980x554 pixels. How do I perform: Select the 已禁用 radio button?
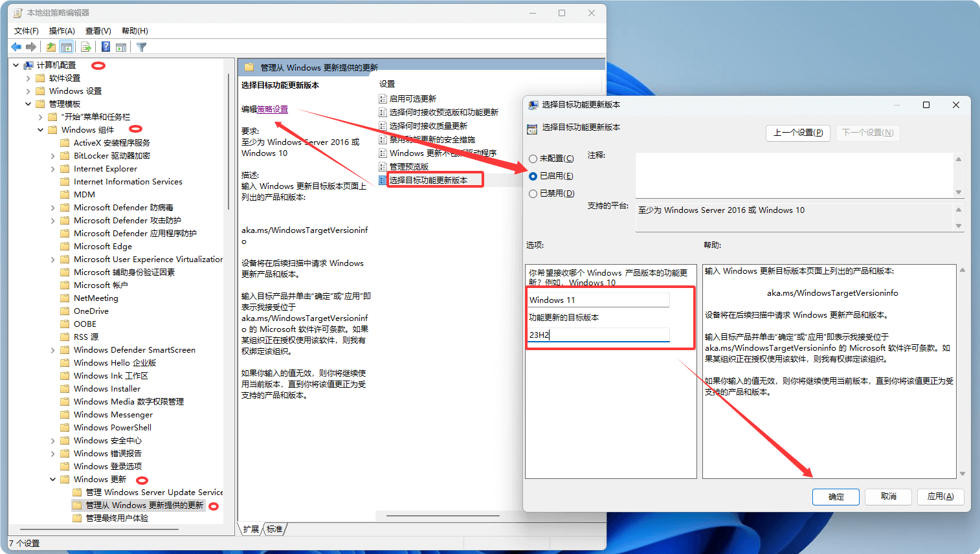tap(533, 194)
